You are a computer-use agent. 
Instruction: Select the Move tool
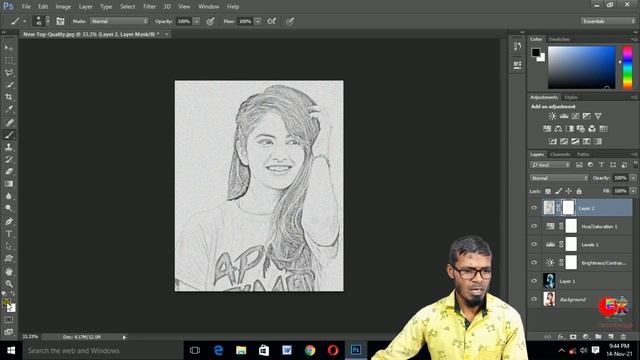pos(9,48)
